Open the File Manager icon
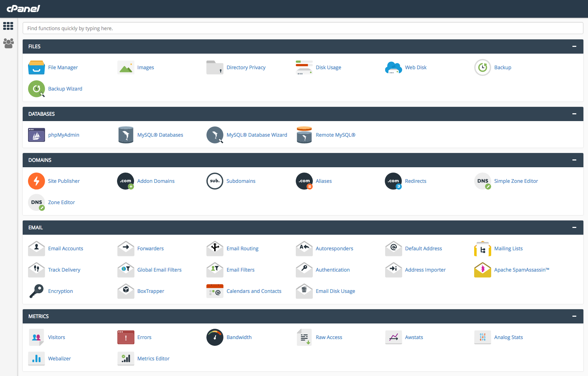 (x=36, y=67)
